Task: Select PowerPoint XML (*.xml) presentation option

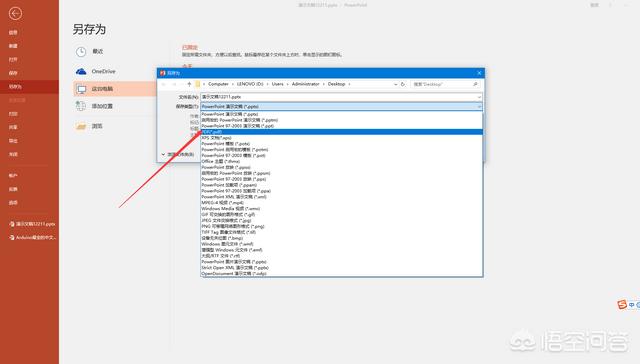Action: (x=342, y=197)
